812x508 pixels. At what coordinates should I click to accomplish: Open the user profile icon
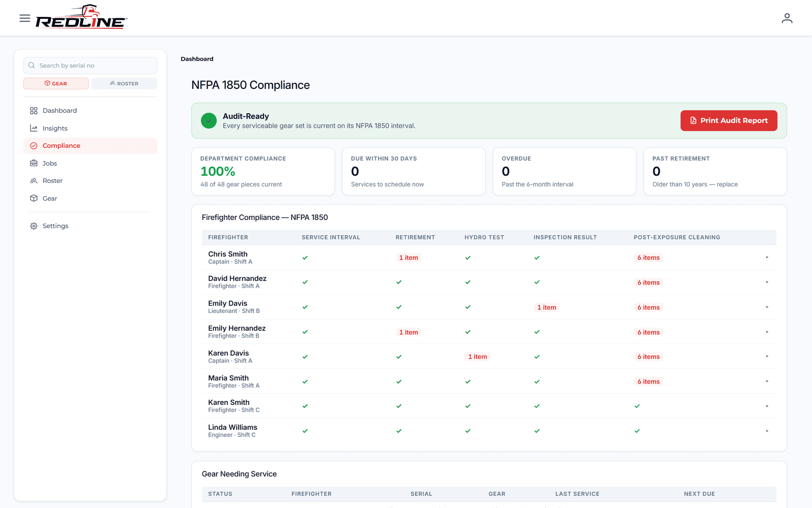(787, 18)
